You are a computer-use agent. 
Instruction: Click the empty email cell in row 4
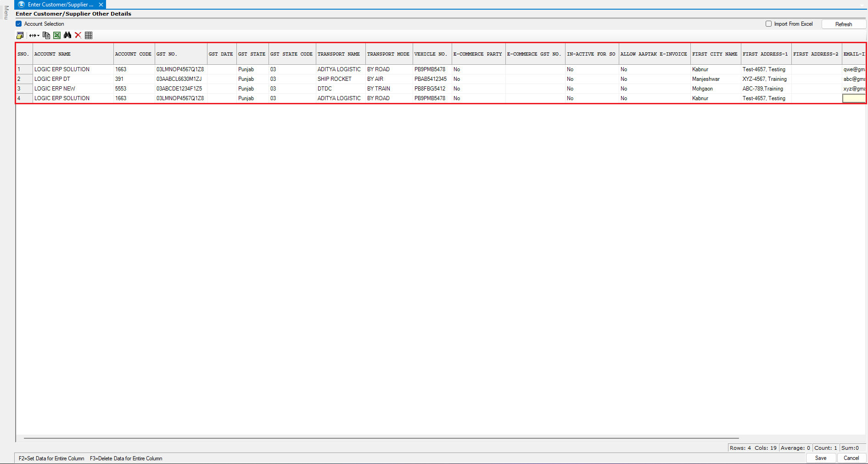[853, 98]
